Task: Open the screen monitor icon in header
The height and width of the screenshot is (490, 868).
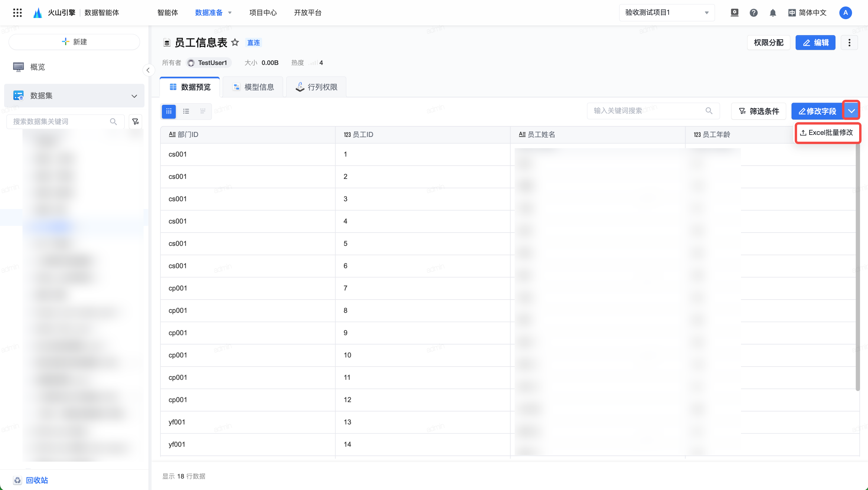Action: point(734,13)
